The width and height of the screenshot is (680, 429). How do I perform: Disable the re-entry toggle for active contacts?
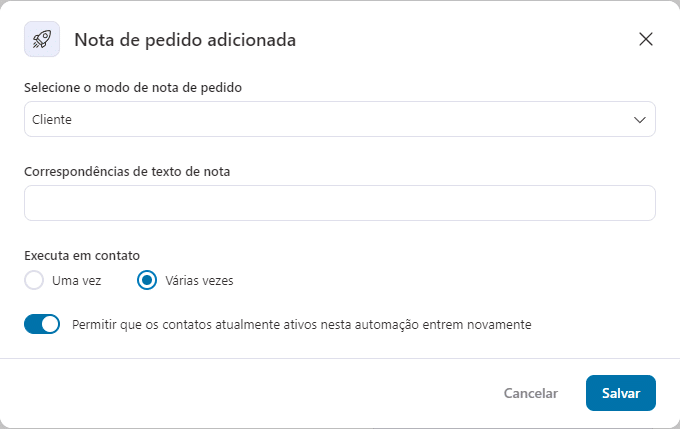click(42, 324)
